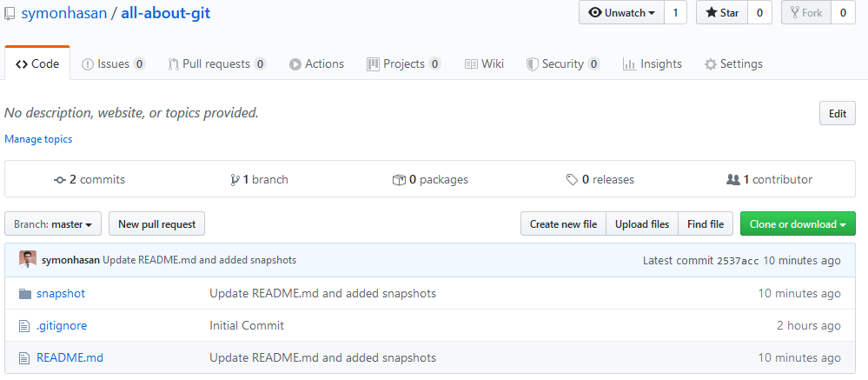
Task: Click Upload files button
Action: click(642, 223)
